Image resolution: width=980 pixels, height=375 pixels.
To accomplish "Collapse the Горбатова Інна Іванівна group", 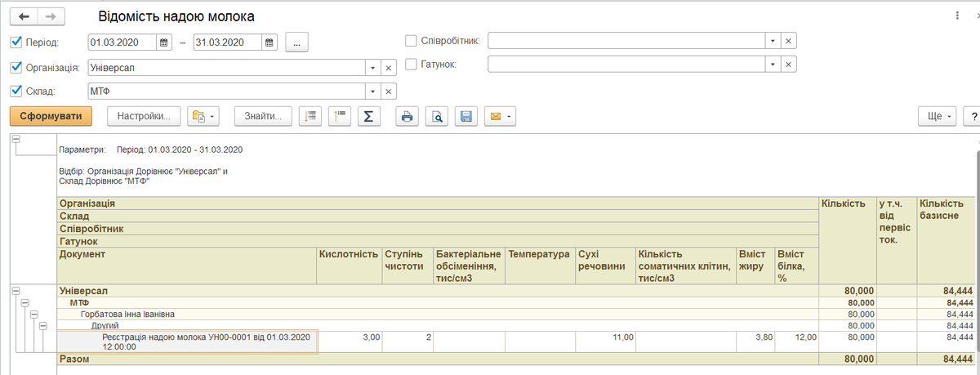I will pyautogui.click(x=33, y=314).
